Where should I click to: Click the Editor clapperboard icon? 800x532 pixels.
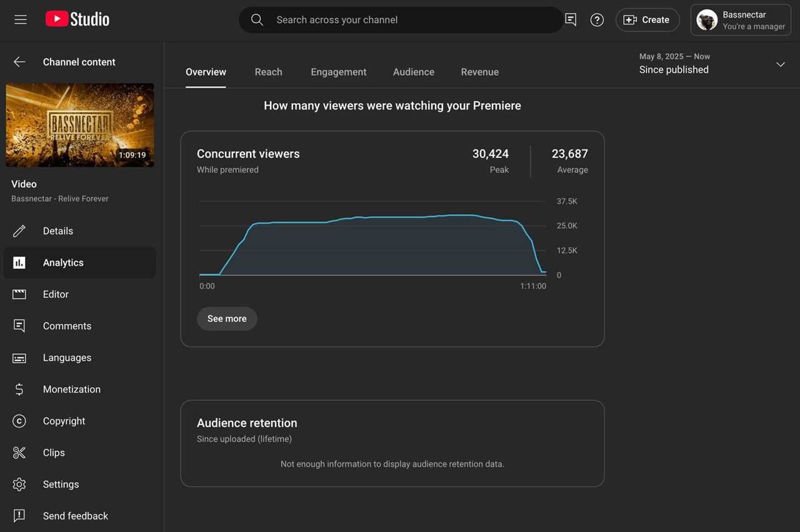(19, 294)
